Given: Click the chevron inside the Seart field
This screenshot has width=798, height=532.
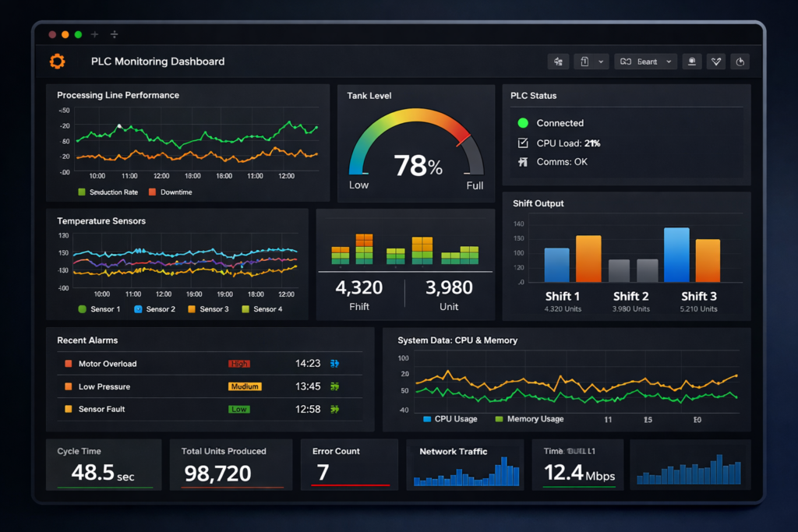Looking at the screenshot, I should [669, 62].
